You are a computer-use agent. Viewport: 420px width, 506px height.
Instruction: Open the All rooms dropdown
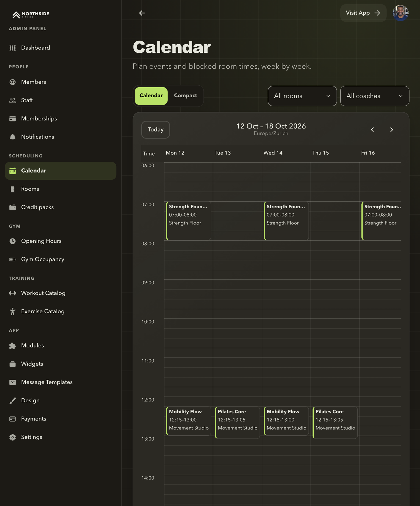(x=302, y=96)
